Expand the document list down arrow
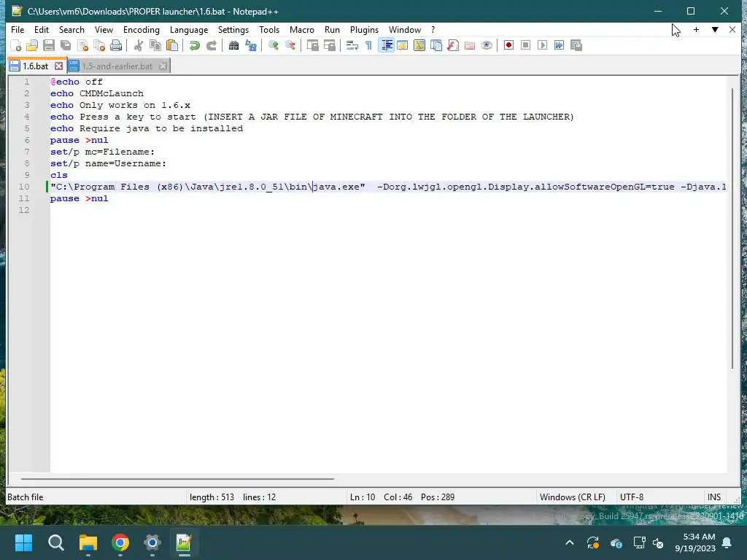 (x=715, y=29)
